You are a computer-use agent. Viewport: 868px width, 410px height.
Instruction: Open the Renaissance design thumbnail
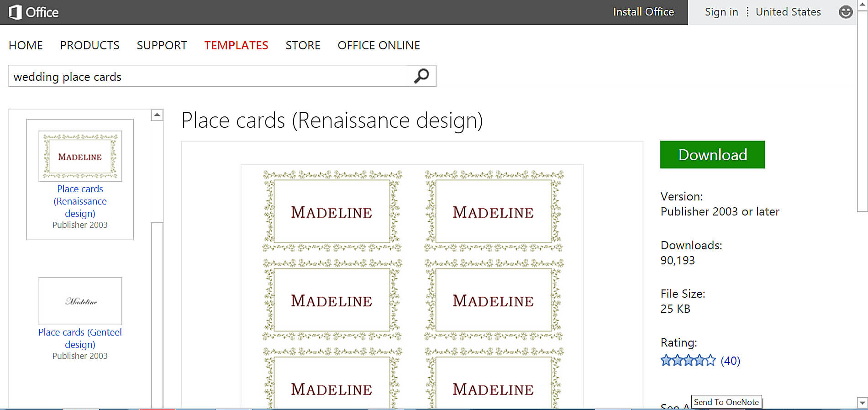(80, 156)
